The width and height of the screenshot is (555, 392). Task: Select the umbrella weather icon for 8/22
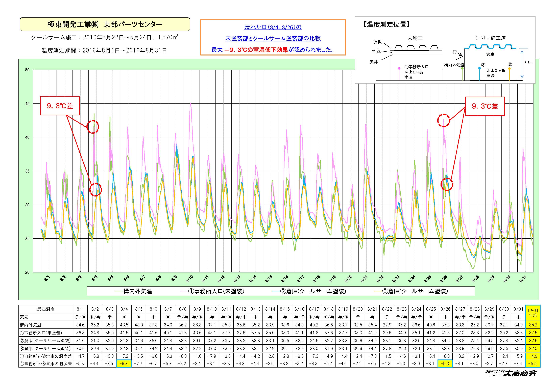[387, 317]
